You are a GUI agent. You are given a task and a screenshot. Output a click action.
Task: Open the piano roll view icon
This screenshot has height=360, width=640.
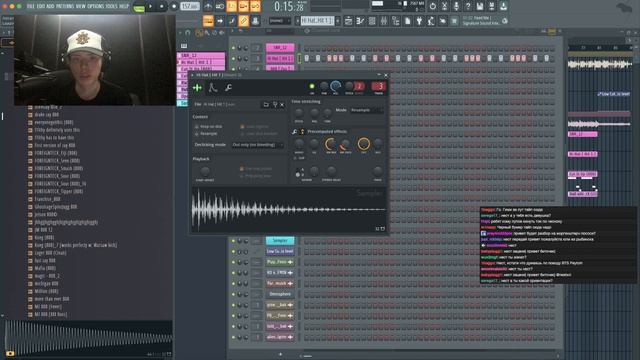[x=360, y=21]
